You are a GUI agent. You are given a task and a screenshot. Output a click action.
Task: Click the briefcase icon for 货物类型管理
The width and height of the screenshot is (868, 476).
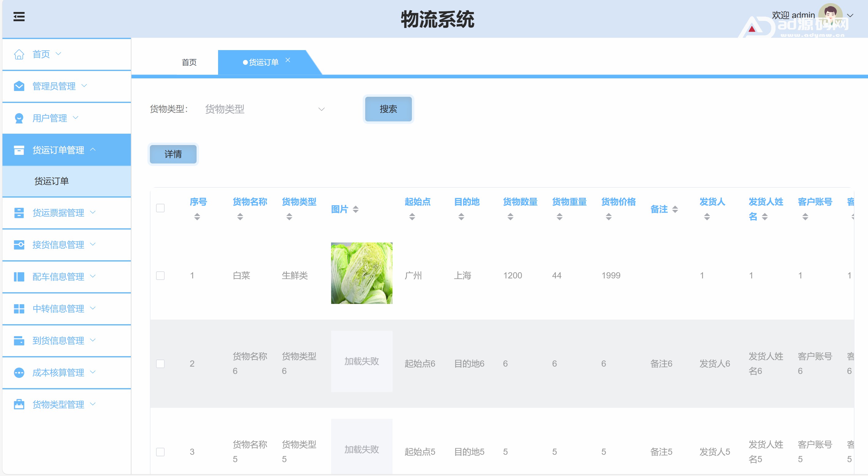[x=19, y=404]
